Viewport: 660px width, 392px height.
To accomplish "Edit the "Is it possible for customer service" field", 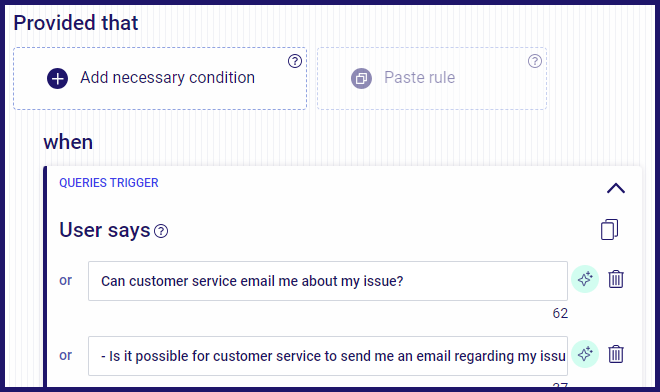I will 328,356.
